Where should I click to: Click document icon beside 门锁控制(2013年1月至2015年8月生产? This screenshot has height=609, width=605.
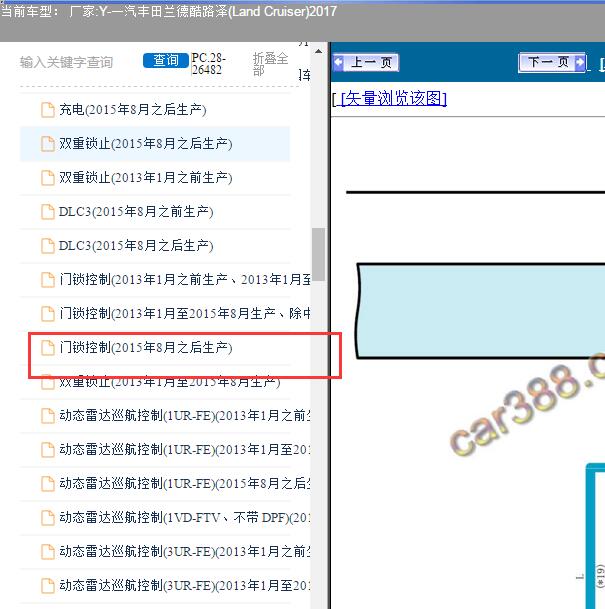pos(48,314)
